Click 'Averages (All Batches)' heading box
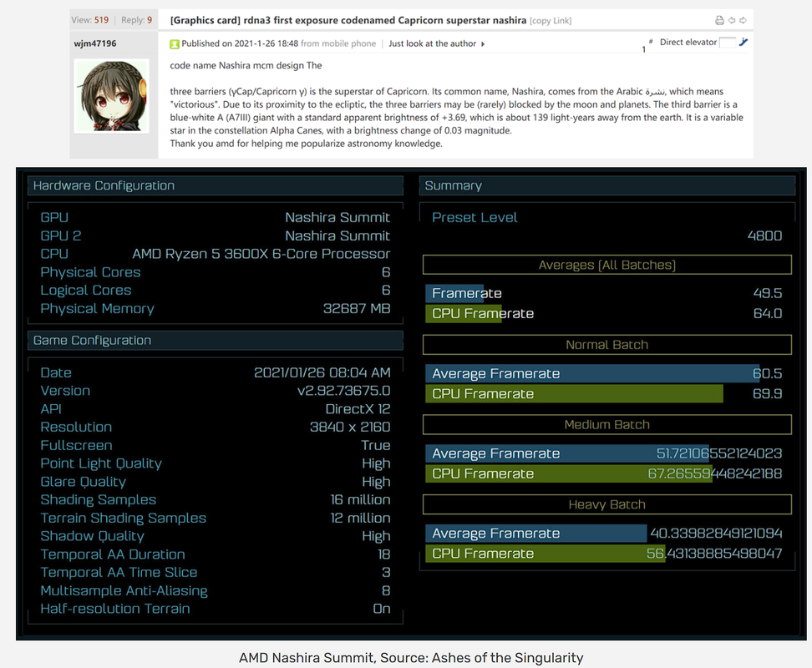The width and height of the screenshot is (812, 668). (607, 265)
